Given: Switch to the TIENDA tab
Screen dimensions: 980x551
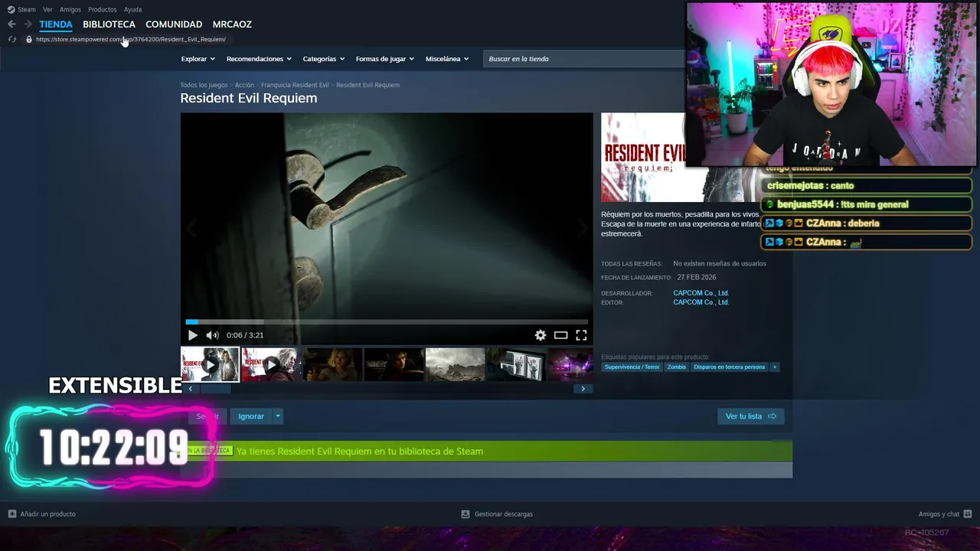Looking at the screenshot, I should click(x=56, y=24).
